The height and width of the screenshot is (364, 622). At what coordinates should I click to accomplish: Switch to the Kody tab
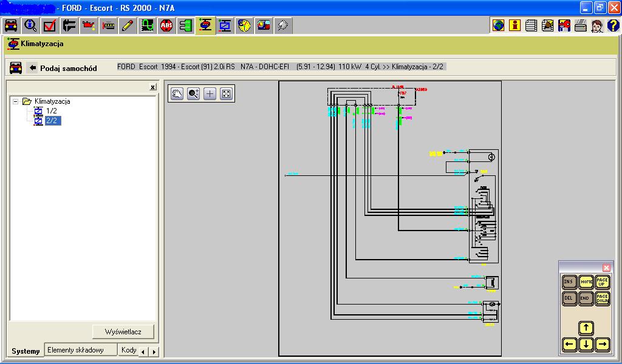[x=129, y=349]
